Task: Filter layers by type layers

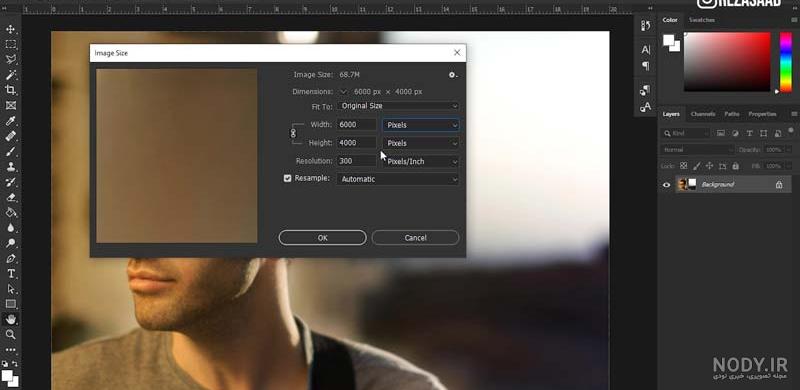Action: click(x=749, y=133)
